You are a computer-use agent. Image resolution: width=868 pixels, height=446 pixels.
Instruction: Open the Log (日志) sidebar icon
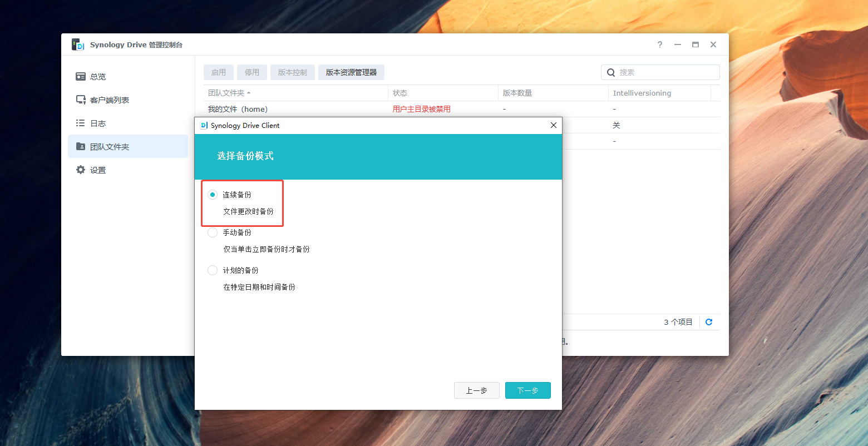coord(81,123)
